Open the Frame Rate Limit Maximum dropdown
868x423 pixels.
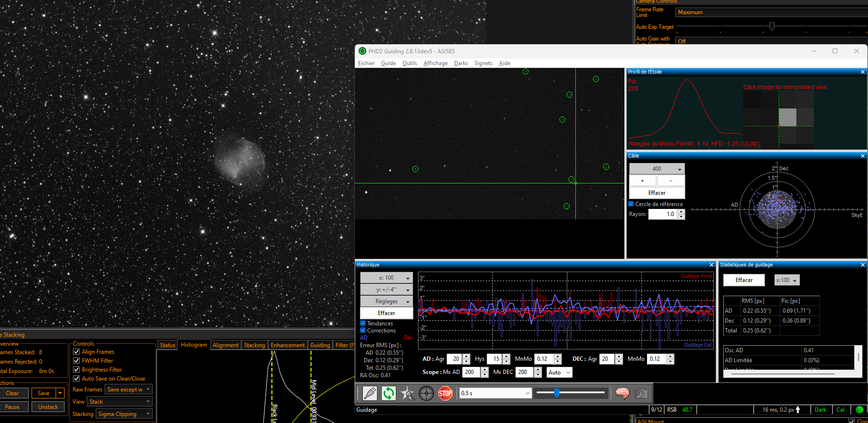pyautogui.click(x=771, y=12)
